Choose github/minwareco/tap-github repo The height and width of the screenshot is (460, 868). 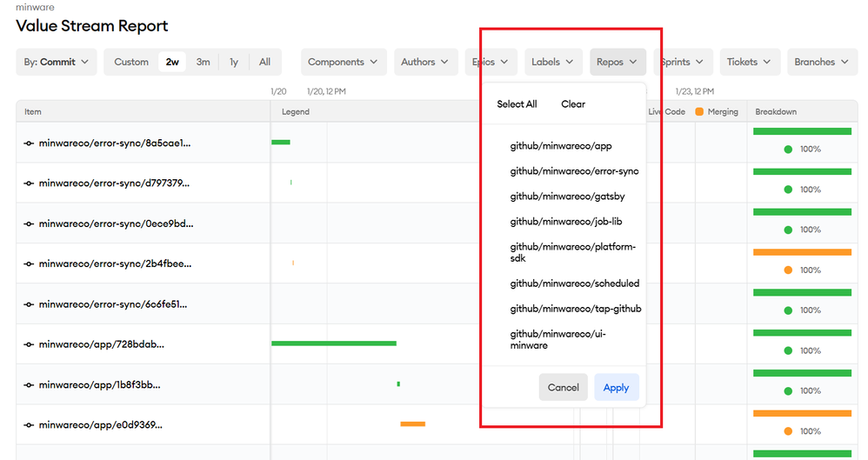click(x=576, y=309)
